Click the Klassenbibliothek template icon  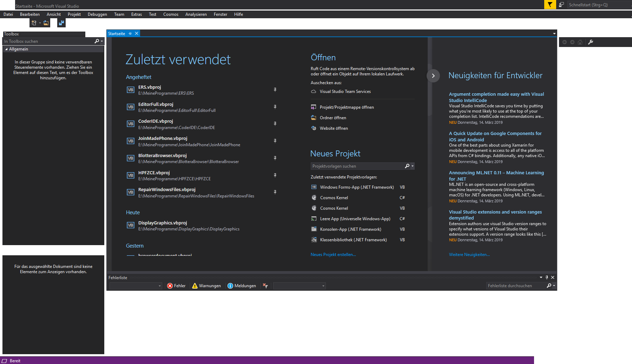click(x=314, y=240)
